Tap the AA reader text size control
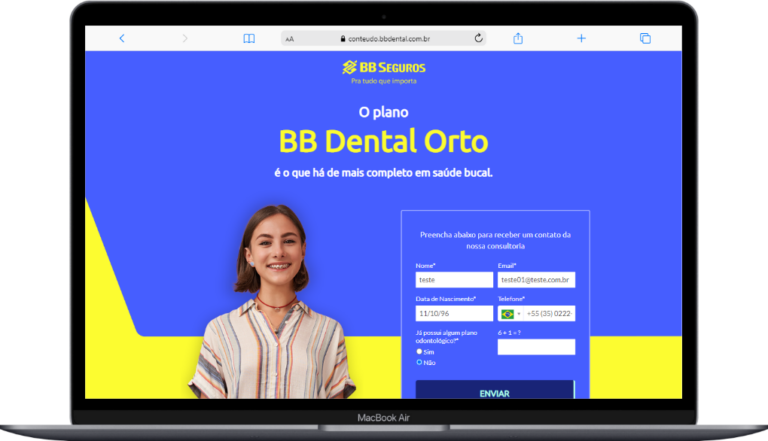 (x=289, y=39)
